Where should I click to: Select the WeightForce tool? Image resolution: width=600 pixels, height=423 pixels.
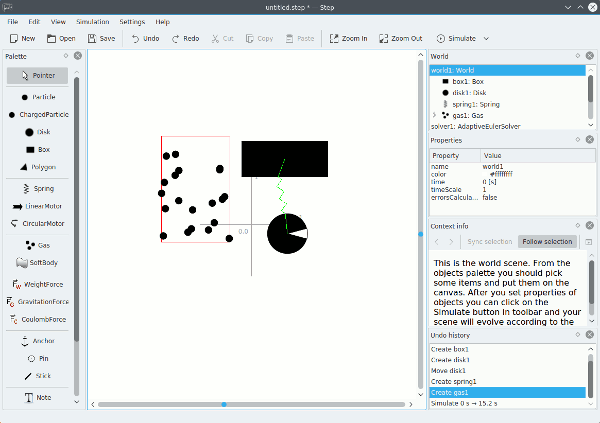coord(37,284)
